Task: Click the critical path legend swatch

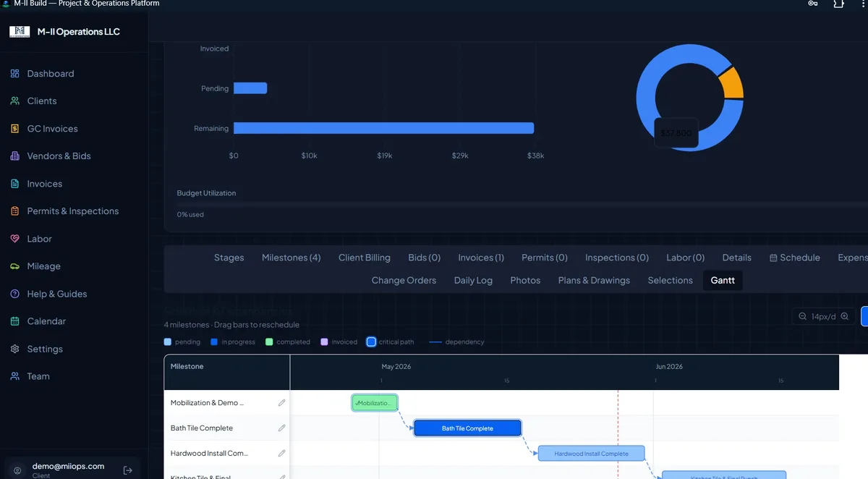Action: [x=371, y=342]
